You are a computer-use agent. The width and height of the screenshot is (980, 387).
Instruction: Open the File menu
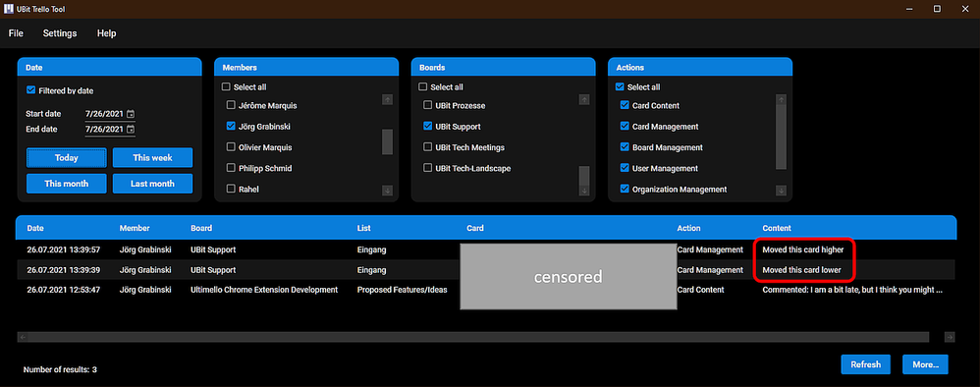[x=16, y=33]
